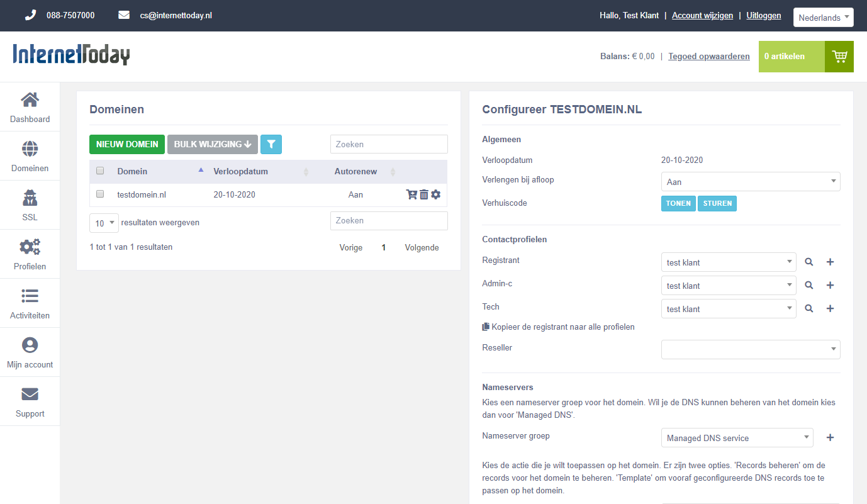The width and height of the screenshot is (867, 504).
Task: Open the results-per-page dropdown showing 10
Action: tap(104, 223)
